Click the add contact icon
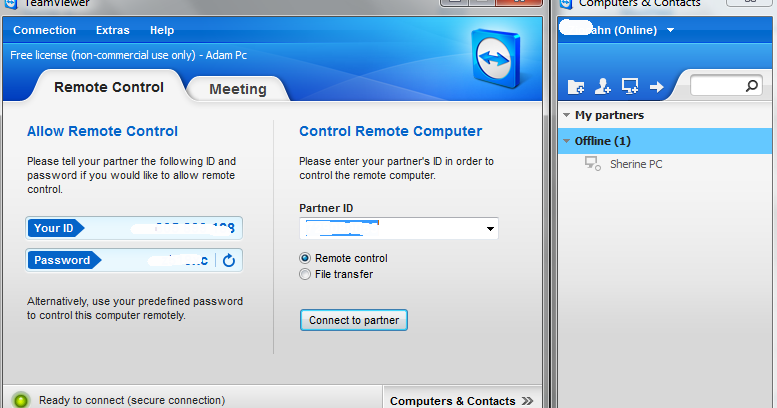This screenshot has height=408, width=777. [x=603, y=87]
